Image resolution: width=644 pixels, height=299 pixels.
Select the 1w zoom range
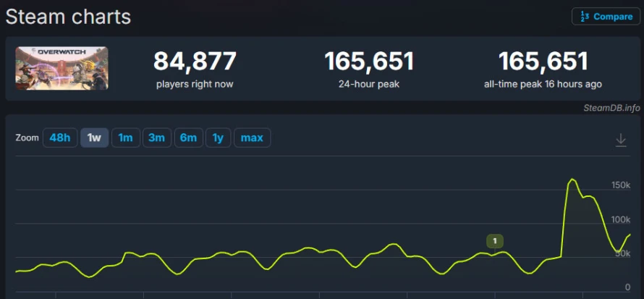point(95,138)
